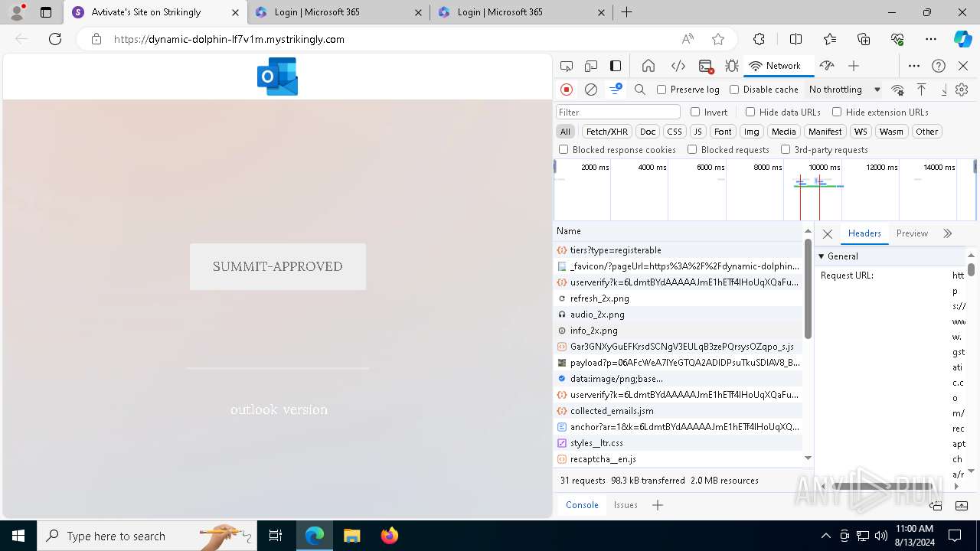Check the Invert filter option
This screenshot has width=980, height=551.
(x=695, y=112)
